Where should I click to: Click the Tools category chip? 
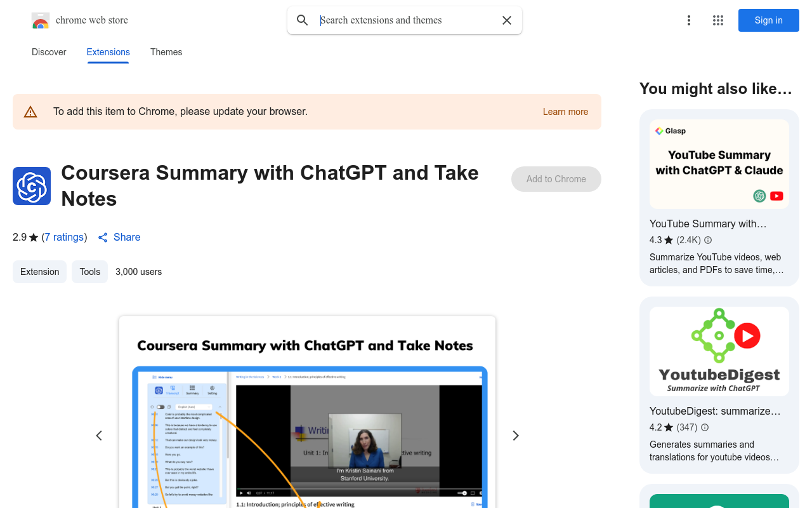tap(89, 272)
